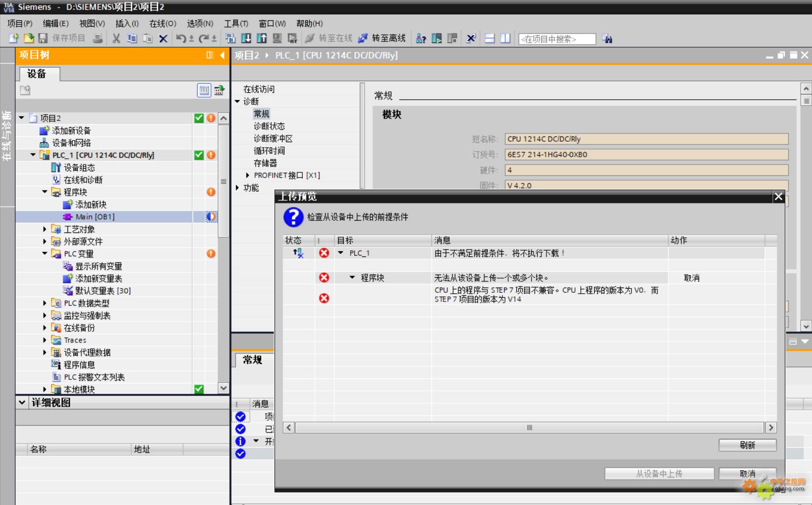The image size is (812, 505).
Task: Open the 帮助(H) menu
Action: pos(310,23)
